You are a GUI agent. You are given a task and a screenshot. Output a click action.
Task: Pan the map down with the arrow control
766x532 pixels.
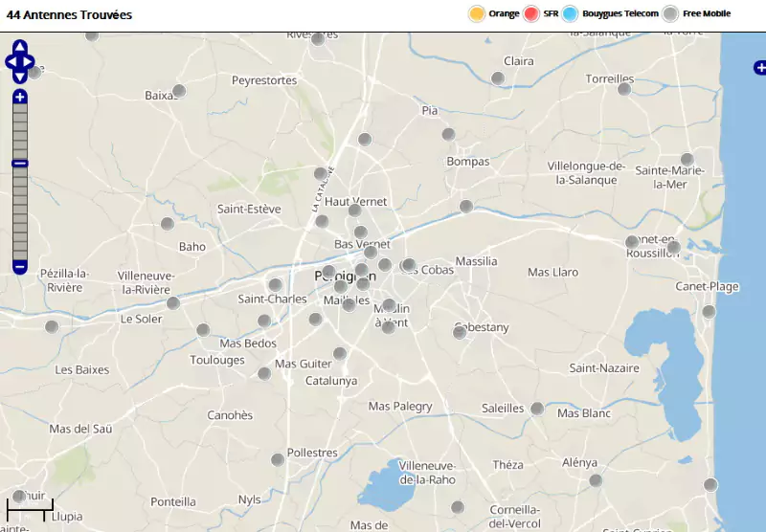point(20,76)
